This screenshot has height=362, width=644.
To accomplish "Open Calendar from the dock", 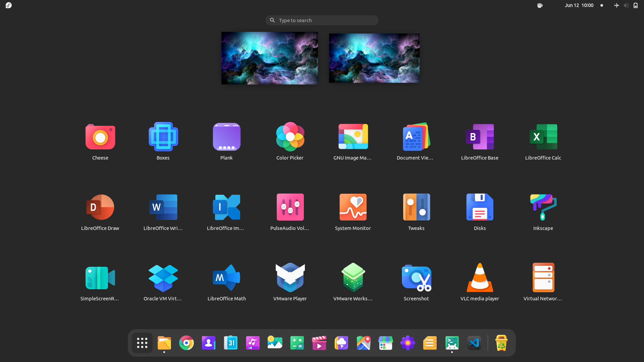I will [231, 343].
